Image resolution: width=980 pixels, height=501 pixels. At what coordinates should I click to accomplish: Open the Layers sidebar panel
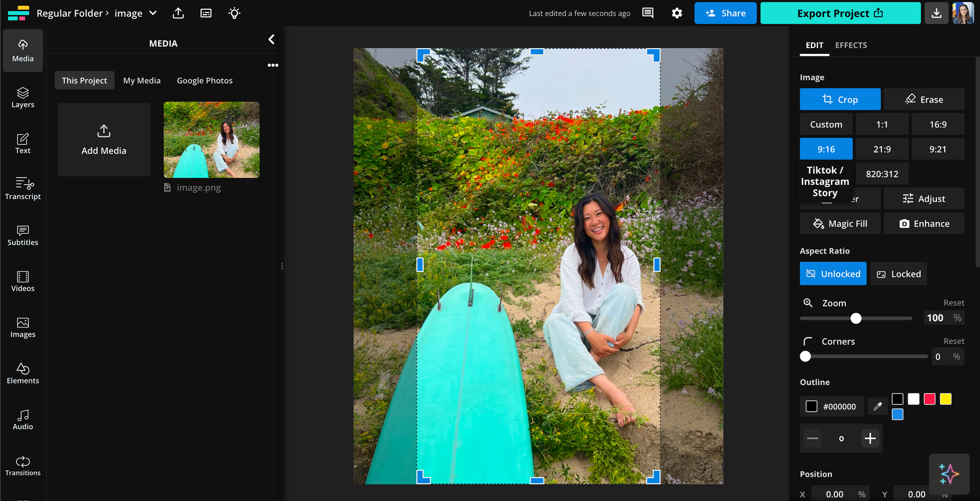tap(23, 97)
